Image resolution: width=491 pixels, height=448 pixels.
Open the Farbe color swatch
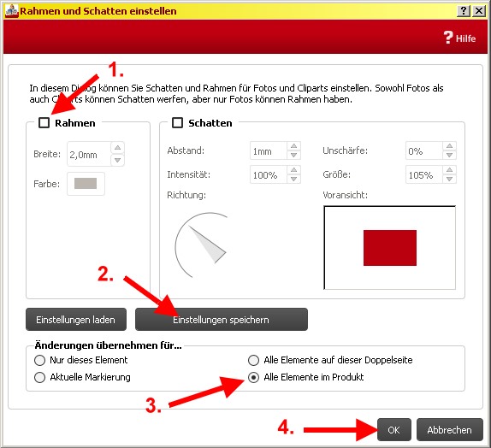tap(86, 184)
